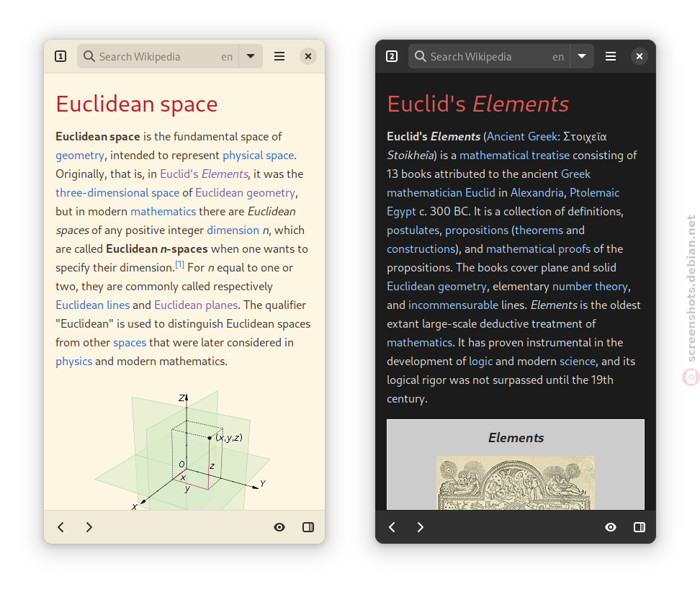Open 'three-dimensional space' link
The width and height of the screenshot is (700, 592).
[117, 193]
